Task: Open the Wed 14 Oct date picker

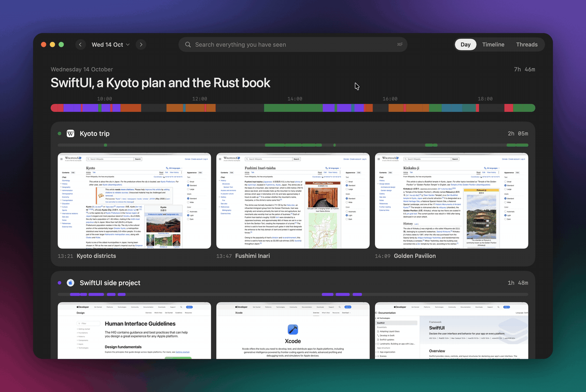Action: click(111, 44)
